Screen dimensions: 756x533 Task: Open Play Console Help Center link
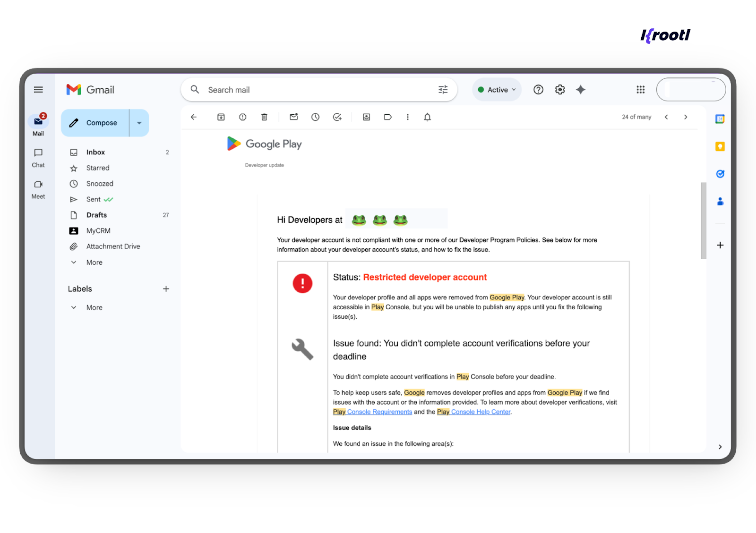[473, 412]
